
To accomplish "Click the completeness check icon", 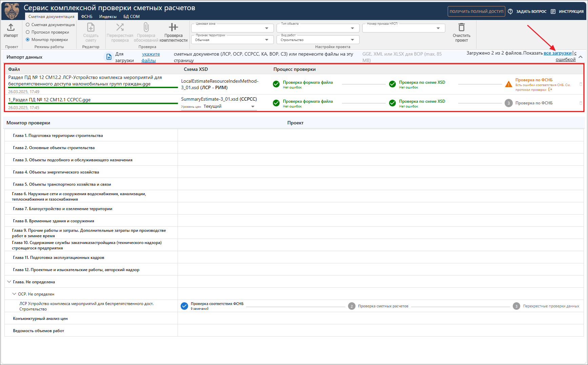I will pos(173,27).
